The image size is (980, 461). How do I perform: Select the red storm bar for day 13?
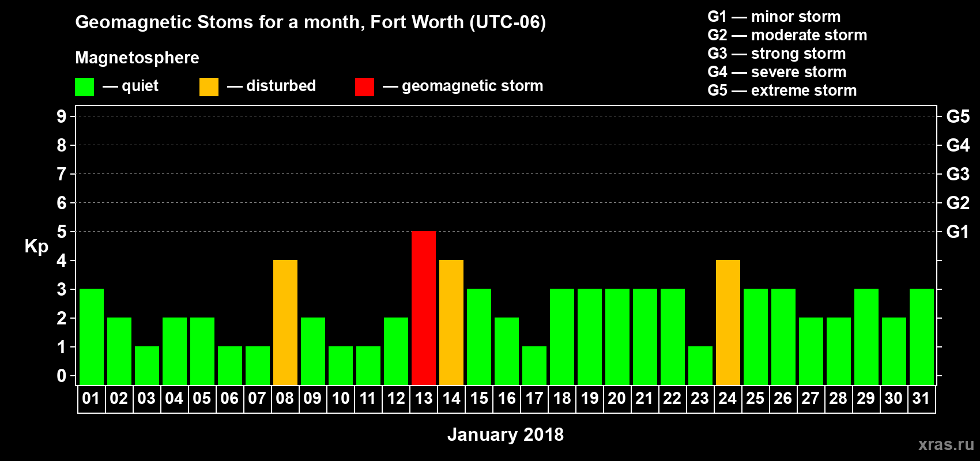(x=424, y=308)
